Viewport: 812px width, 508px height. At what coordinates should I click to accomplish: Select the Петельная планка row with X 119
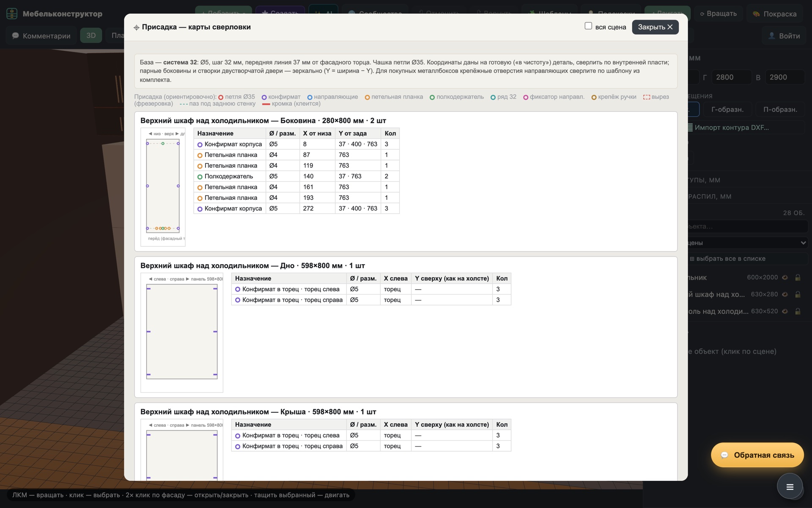click(x=296, y=166)
